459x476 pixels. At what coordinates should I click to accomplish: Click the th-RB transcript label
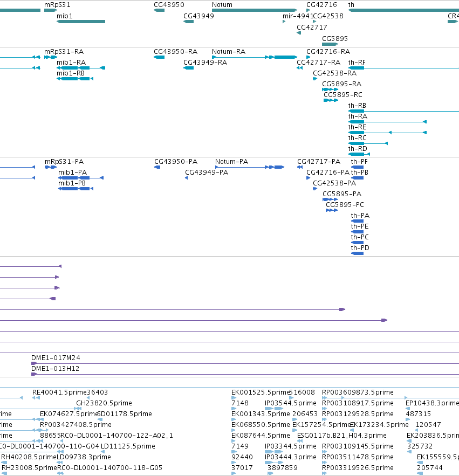coord(357,106)
